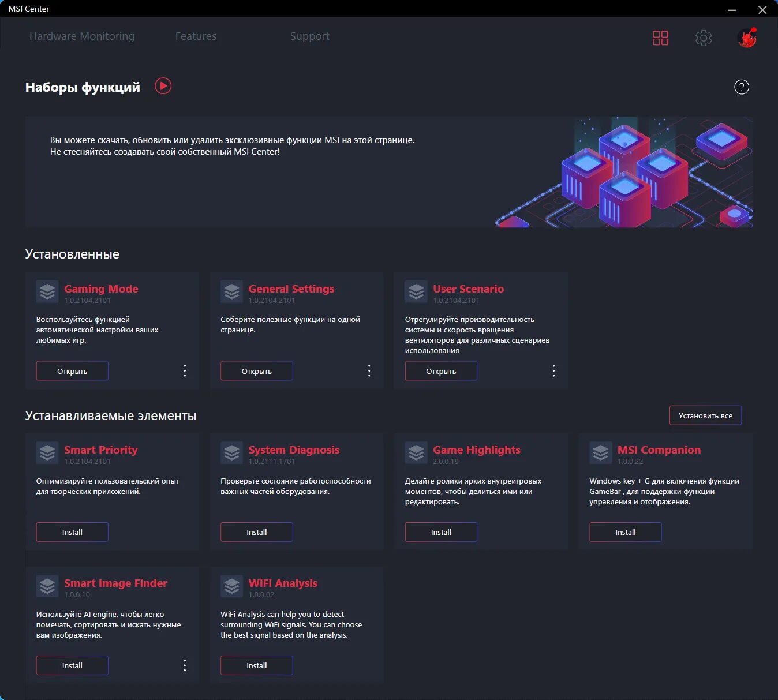
Task: Click the General Settings title
Action: click(291, 289)
